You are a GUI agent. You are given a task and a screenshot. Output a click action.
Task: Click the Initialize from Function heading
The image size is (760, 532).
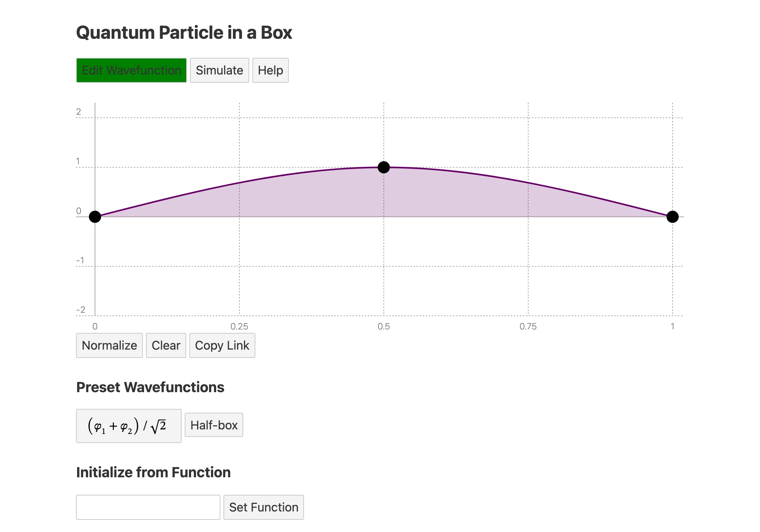click(x=154, y=472)
